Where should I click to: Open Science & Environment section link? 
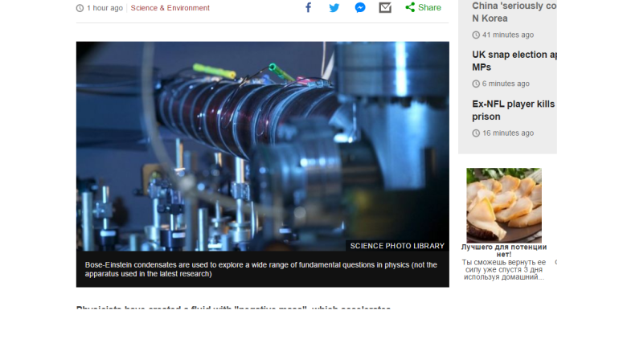(x=170, y=8)
